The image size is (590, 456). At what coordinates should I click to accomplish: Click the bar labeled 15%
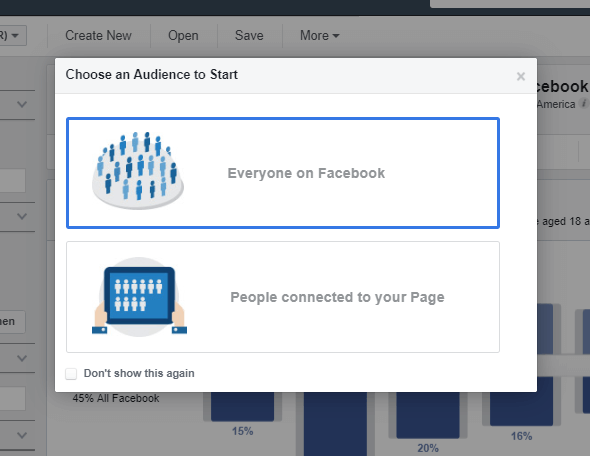[x=242, y=406]
